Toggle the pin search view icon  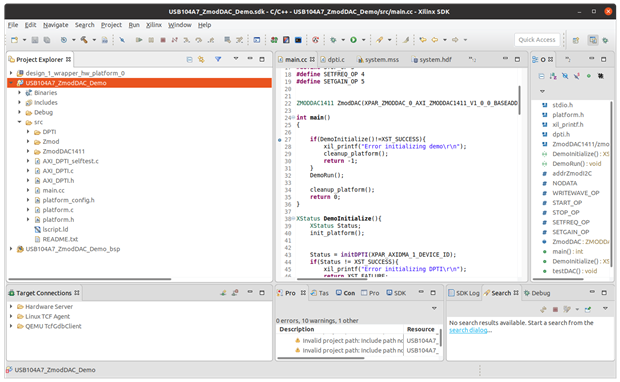click(x=588, y=310)
